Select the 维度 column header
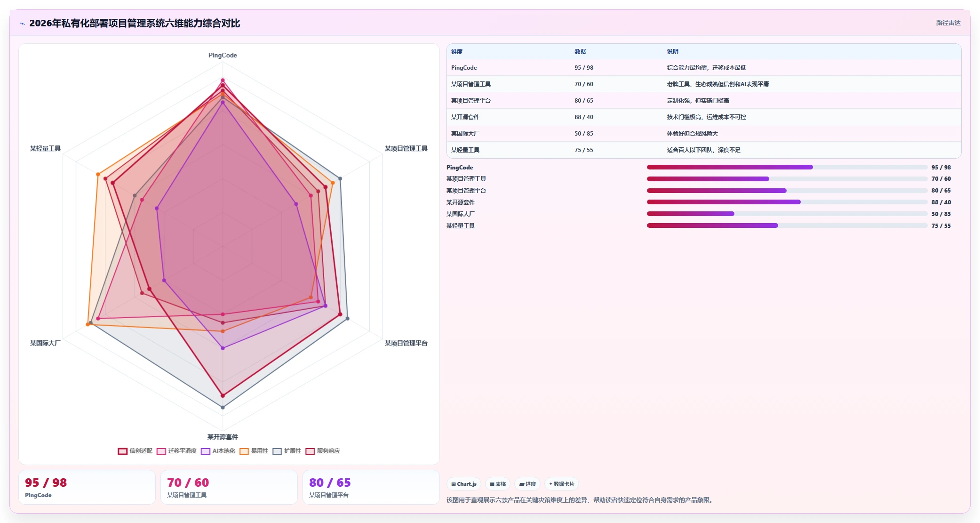980x523 pixels. click(457, 52)
